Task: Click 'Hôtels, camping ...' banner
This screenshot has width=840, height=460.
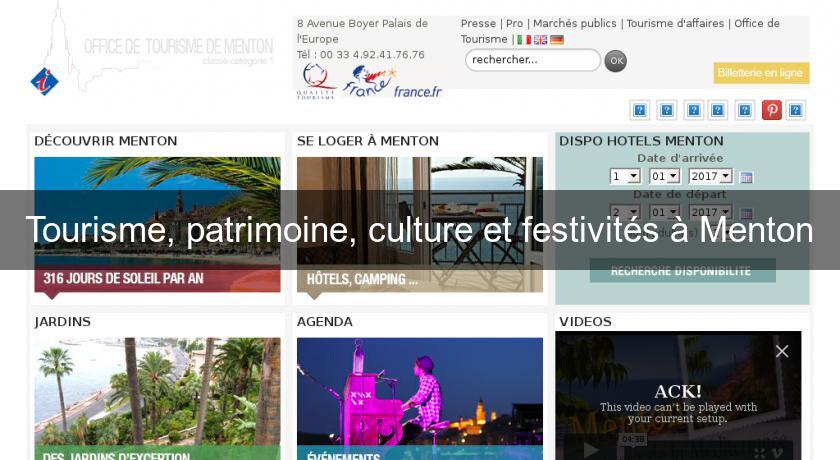Action: 419,279
